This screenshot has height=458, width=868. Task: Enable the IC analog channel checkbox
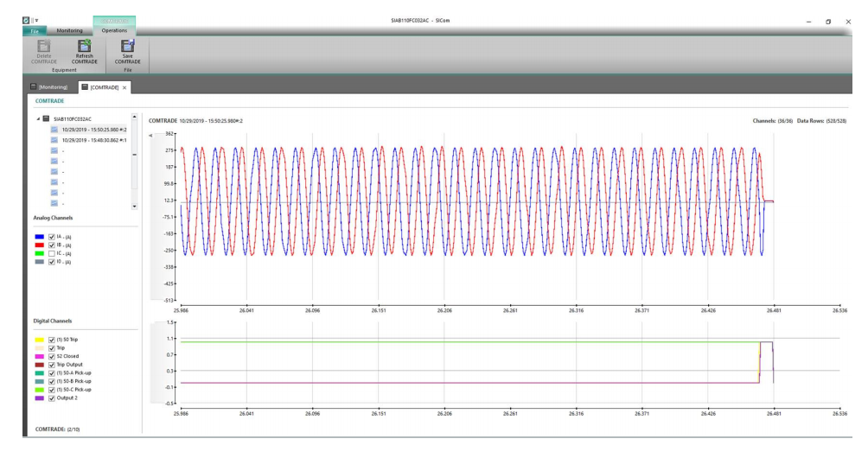pyautogui.click(x=52, y=253)
